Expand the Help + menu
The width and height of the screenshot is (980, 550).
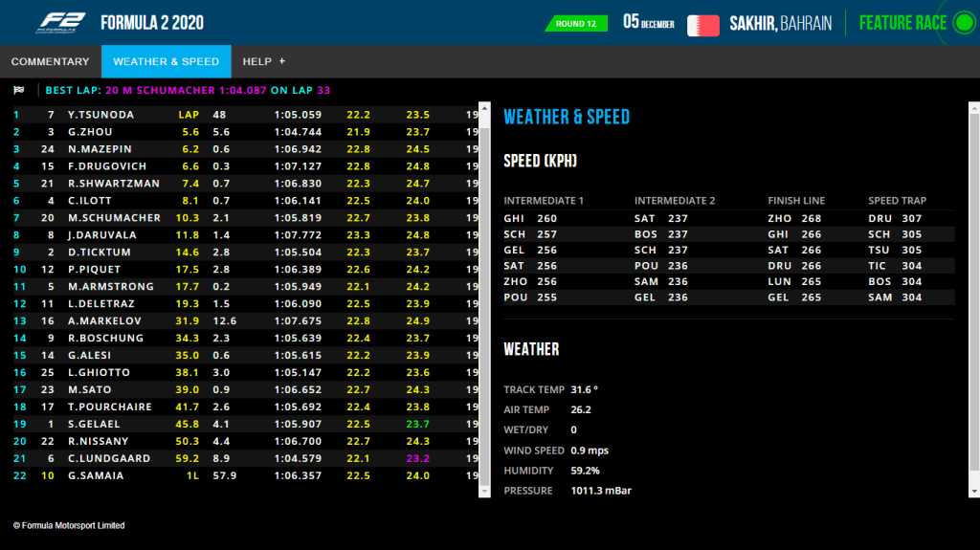click(264, 61)
